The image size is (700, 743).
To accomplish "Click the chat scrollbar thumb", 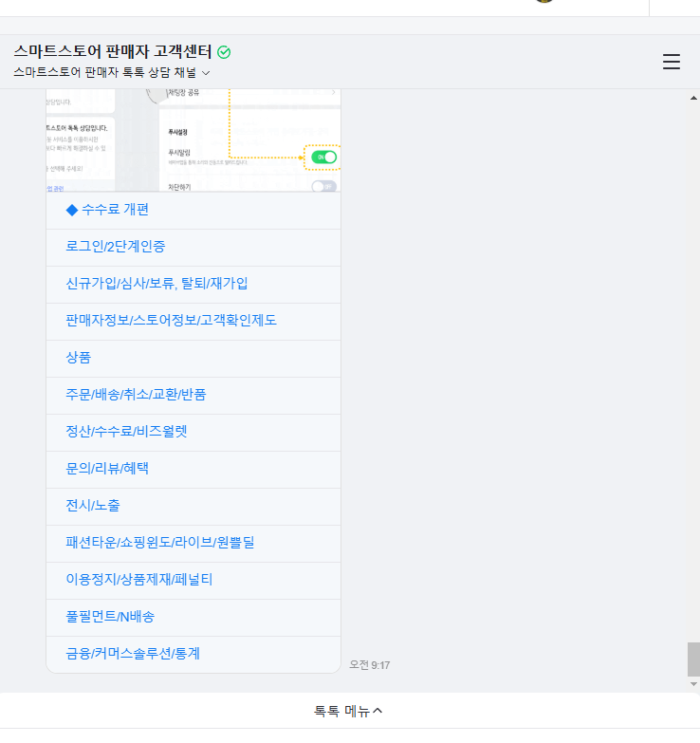I will [693, 659].
